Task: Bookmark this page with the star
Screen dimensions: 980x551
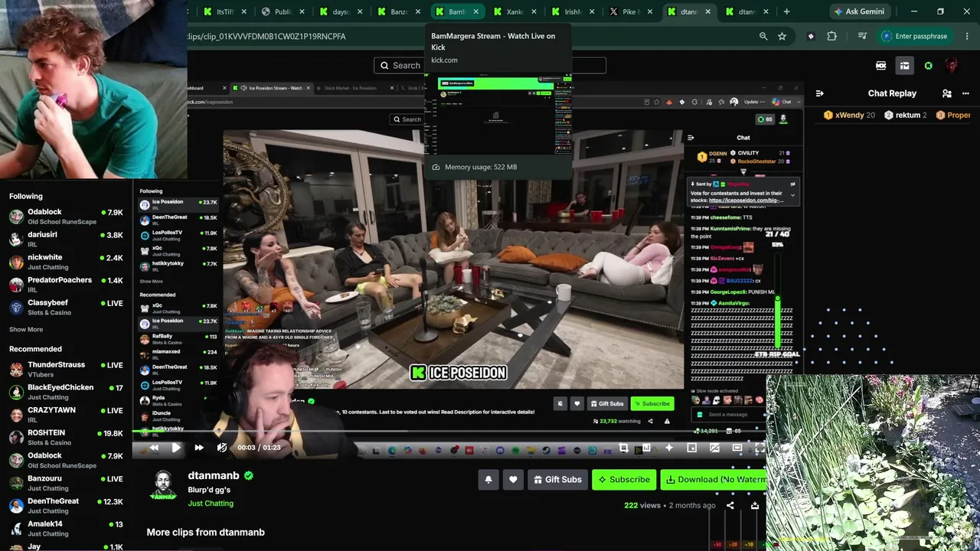Action: coord(782,36)
